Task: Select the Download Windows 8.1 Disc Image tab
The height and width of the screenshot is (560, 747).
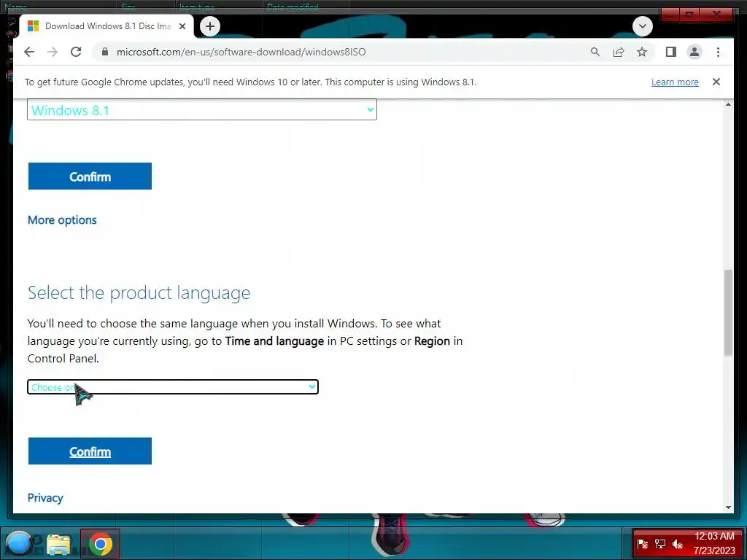Action: tap(107, 26)
